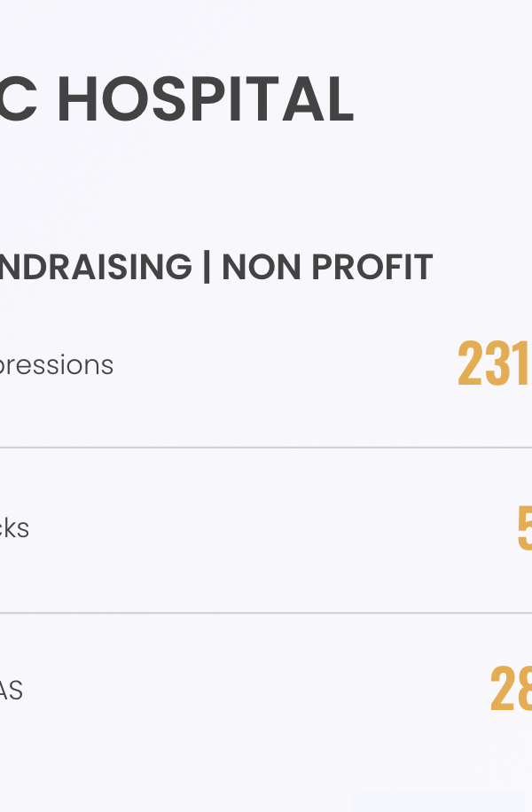
Task: Click the vertical bar separator in subheading
Action: click(x=207, y=267)
